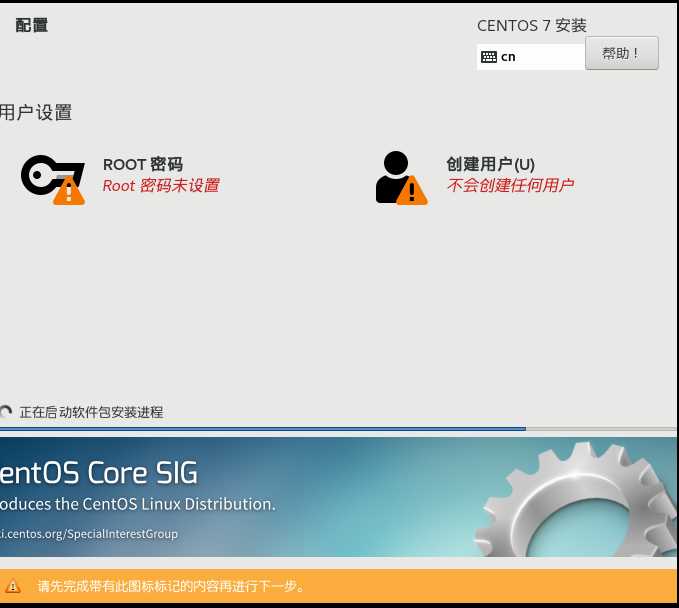Click the spinner icon beside 正在启动软件包安装进程
This screenshot has width=679, height=608.
[x=6, y=412]
